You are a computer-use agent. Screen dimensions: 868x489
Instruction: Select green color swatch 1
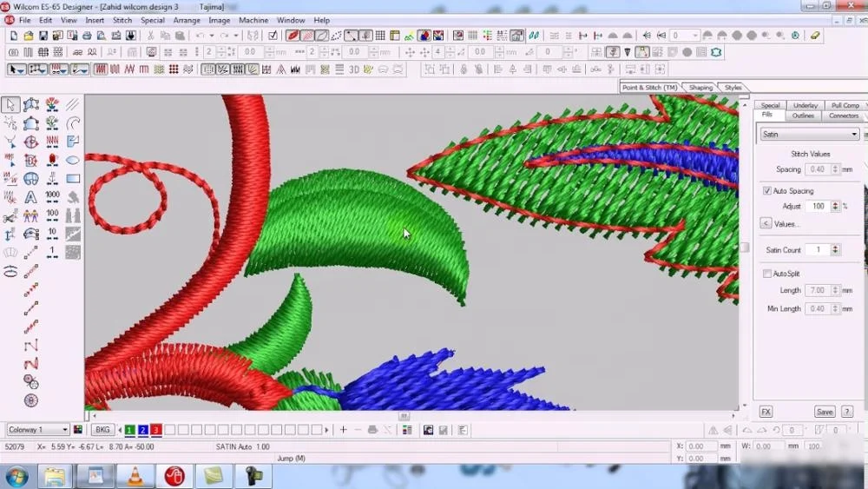pos(129,430)
